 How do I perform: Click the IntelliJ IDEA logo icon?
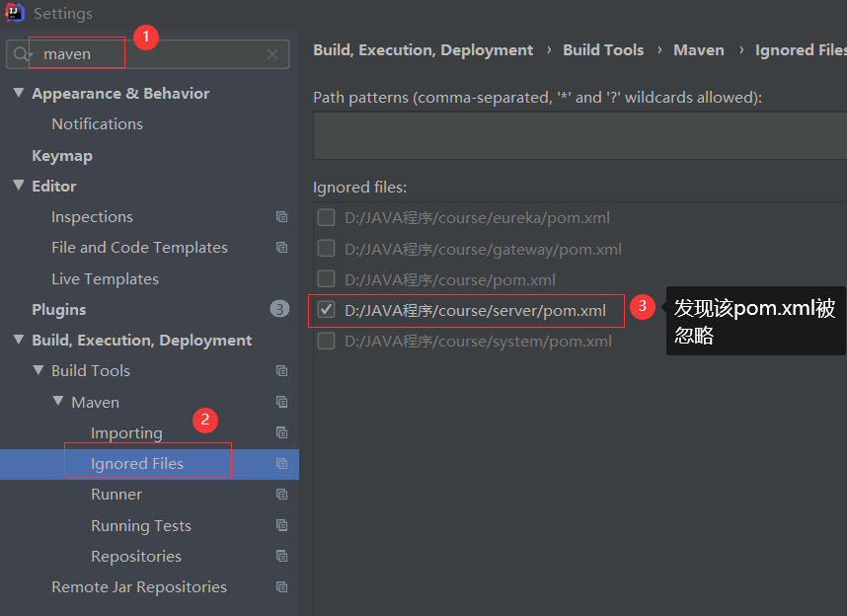(15, 12)
